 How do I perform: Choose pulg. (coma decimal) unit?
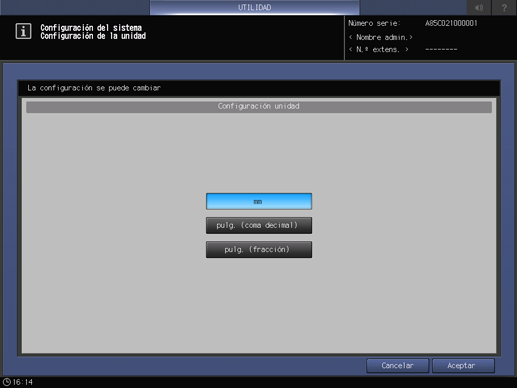tap(259, 225)
